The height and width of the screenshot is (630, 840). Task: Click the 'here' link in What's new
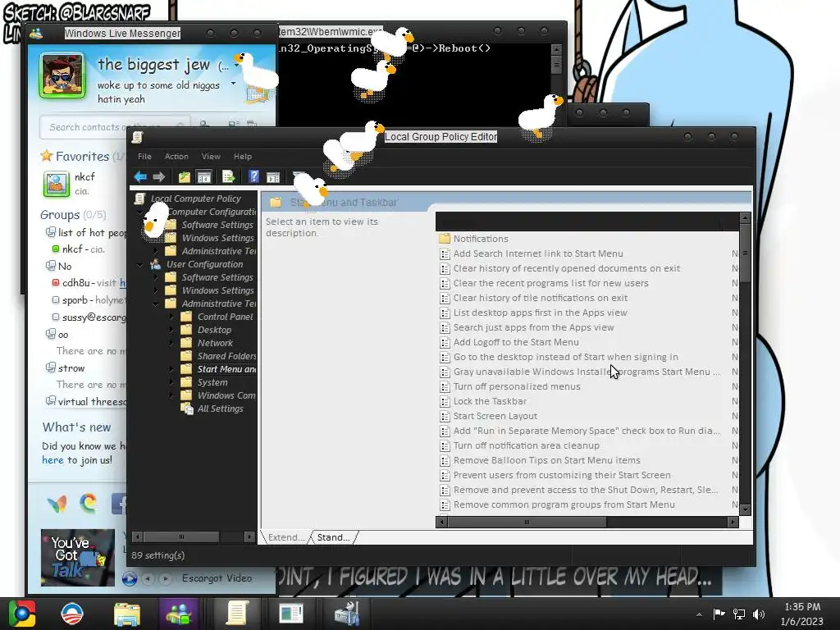coord(52,459)
